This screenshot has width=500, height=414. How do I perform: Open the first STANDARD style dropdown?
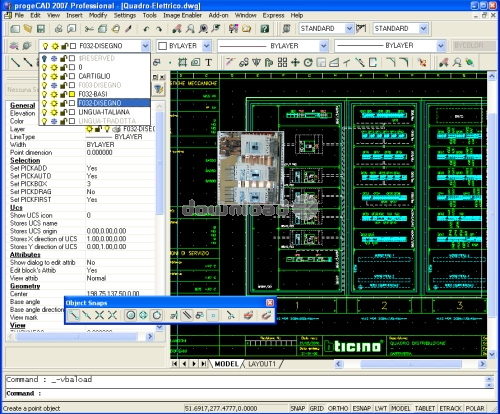click(349, 29)
